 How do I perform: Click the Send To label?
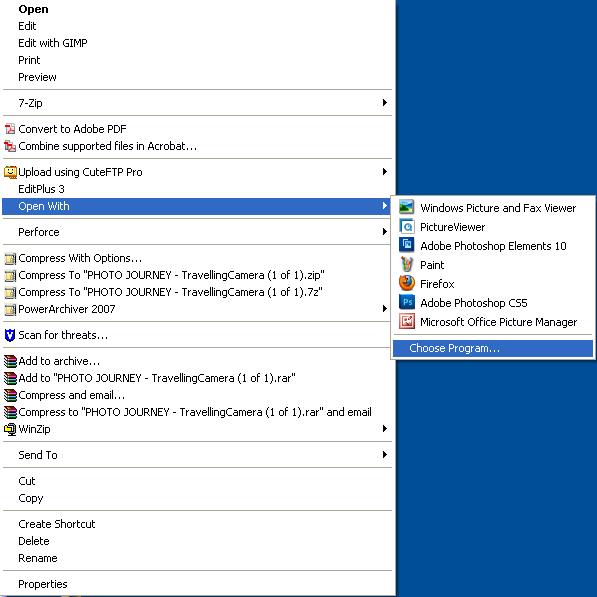click(38, 455)
